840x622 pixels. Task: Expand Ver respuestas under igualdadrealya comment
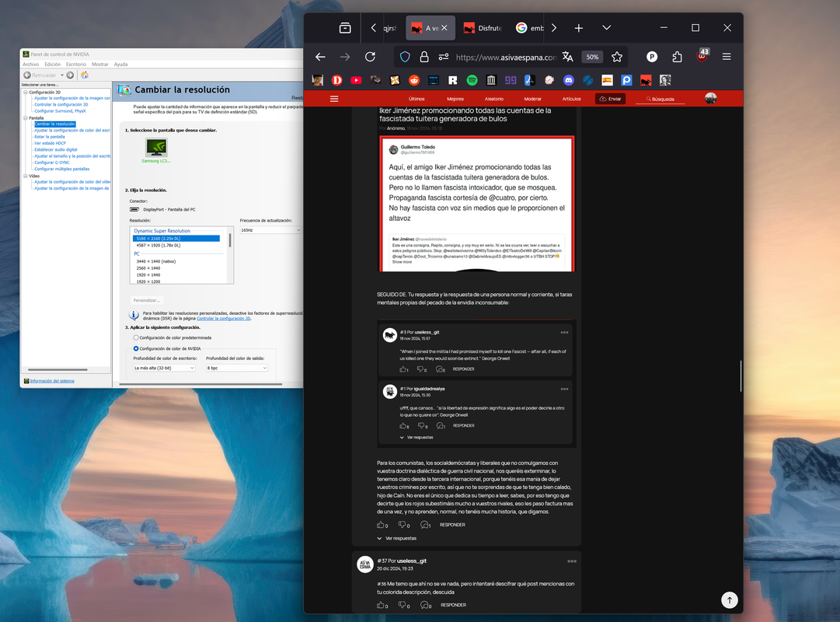tap(417, 438)
